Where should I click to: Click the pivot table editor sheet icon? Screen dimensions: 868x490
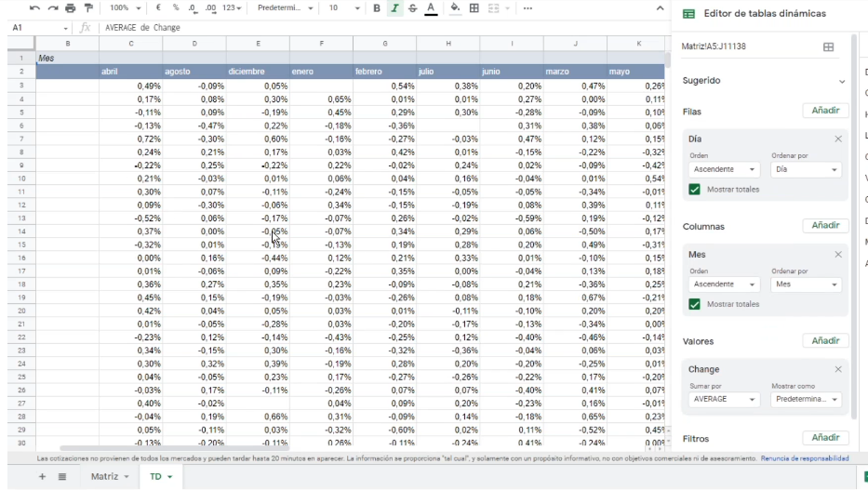click(x=688, y=14)
